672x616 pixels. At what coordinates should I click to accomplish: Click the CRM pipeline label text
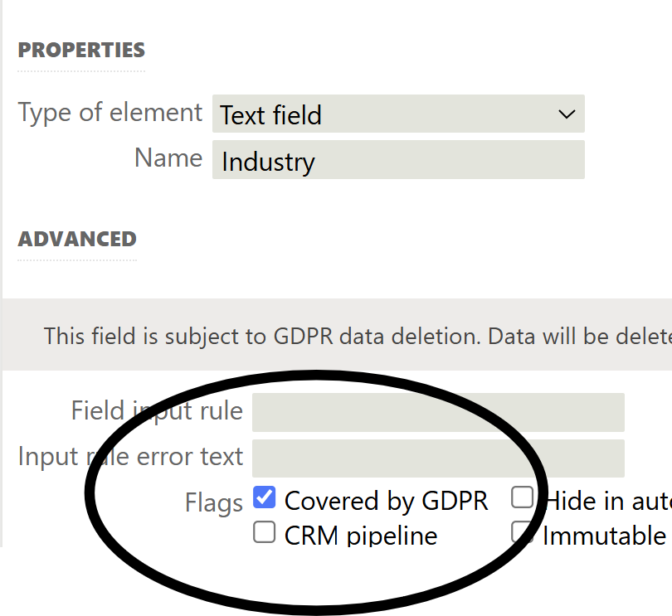click(x=360, y=535)
